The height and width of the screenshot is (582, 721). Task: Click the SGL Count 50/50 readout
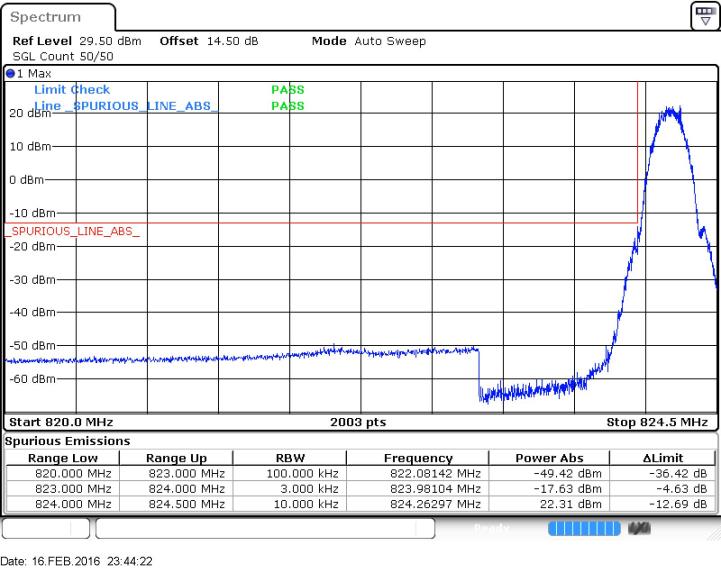(63, 56)
